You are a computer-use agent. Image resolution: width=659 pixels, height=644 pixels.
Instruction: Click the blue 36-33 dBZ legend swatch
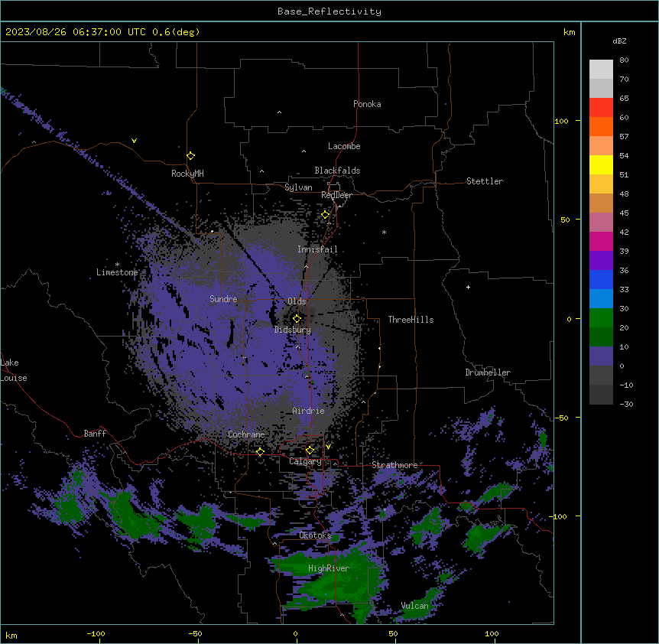[601, 279]
